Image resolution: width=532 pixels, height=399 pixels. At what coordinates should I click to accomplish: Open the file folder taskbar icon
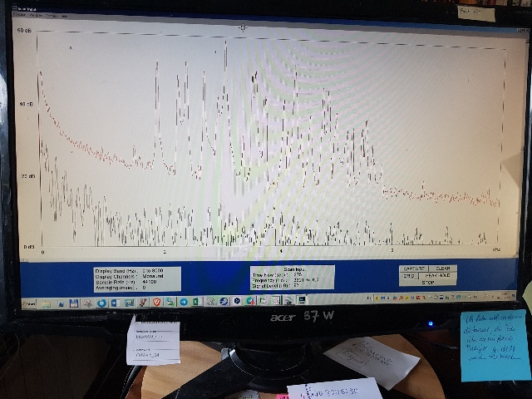click(46, 303)
